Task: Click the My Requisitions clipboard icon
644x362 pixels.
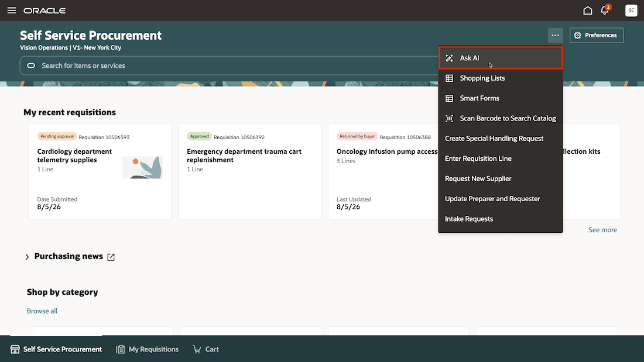Action: (121, 349)
